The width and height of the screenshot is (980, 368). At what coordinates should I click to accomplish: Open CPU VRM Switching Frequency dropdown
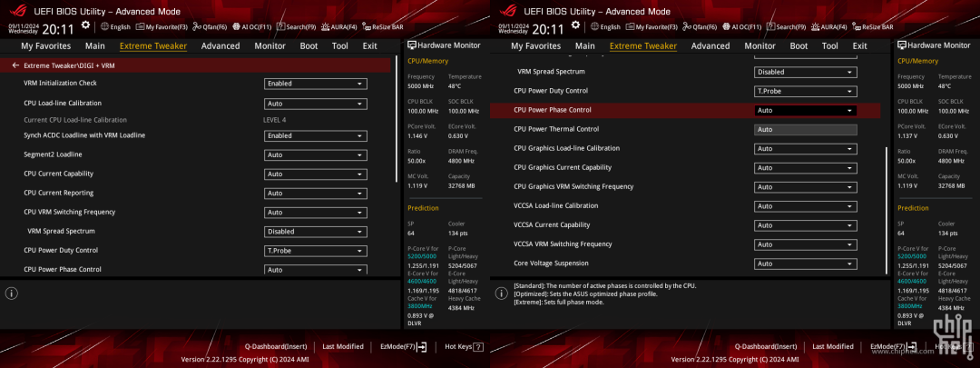pos(316,213)
